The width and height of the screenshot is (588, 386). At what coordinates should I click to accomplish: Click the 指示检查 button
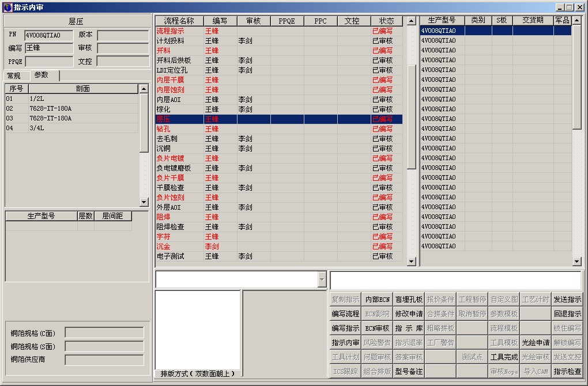point(567,372)
